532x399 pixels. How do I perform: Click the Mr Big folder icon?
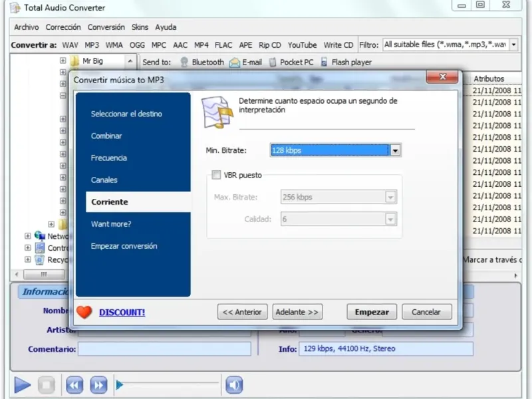pyautogui.click(x=74, y=61)
